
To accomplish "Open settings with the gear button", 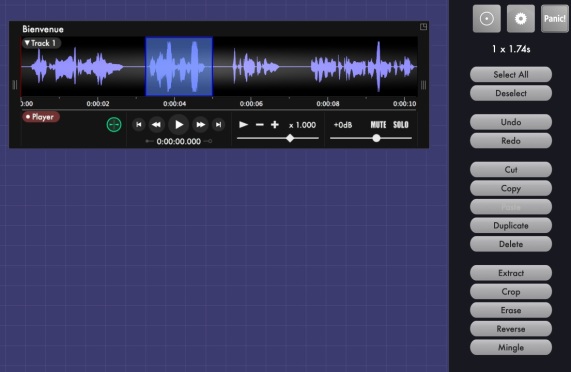I will coord(521,19).
